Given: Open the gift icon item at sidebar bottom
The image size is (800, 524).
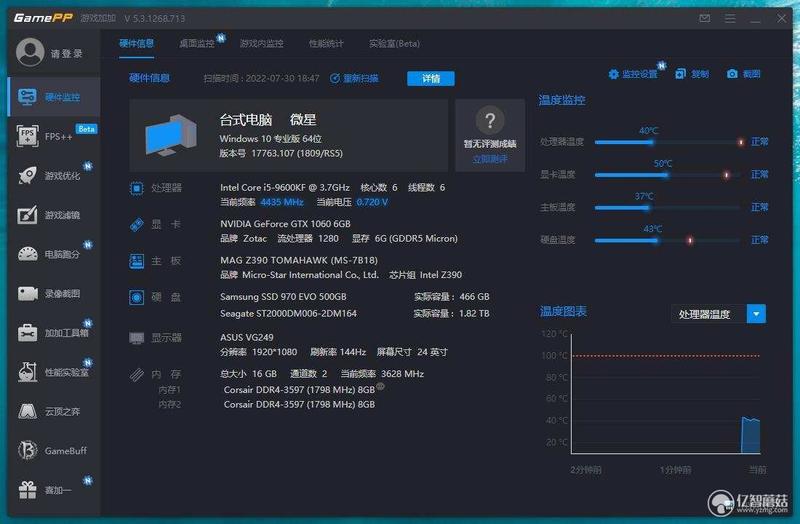Looking at the screenshot, I should [x=28, y=490].
